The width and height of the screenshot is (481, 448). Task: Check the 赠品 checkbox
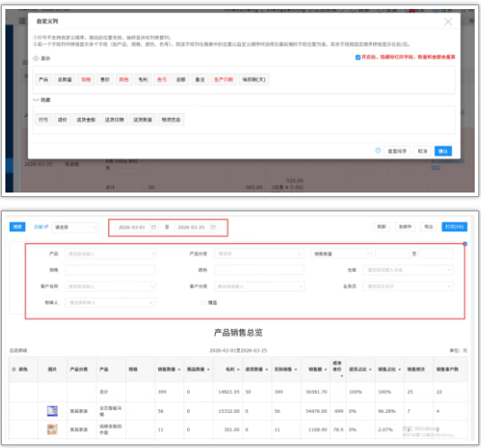tap(204, 302)
